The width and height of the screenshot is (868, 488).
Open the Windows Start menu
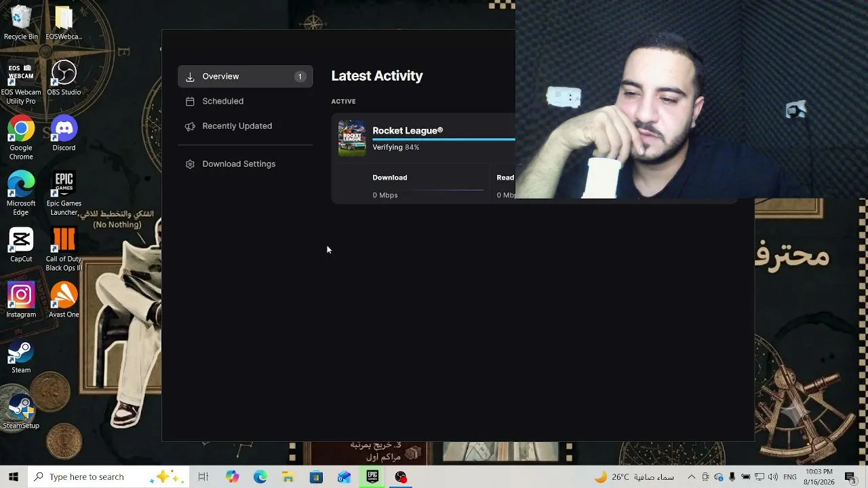(14, 477)
